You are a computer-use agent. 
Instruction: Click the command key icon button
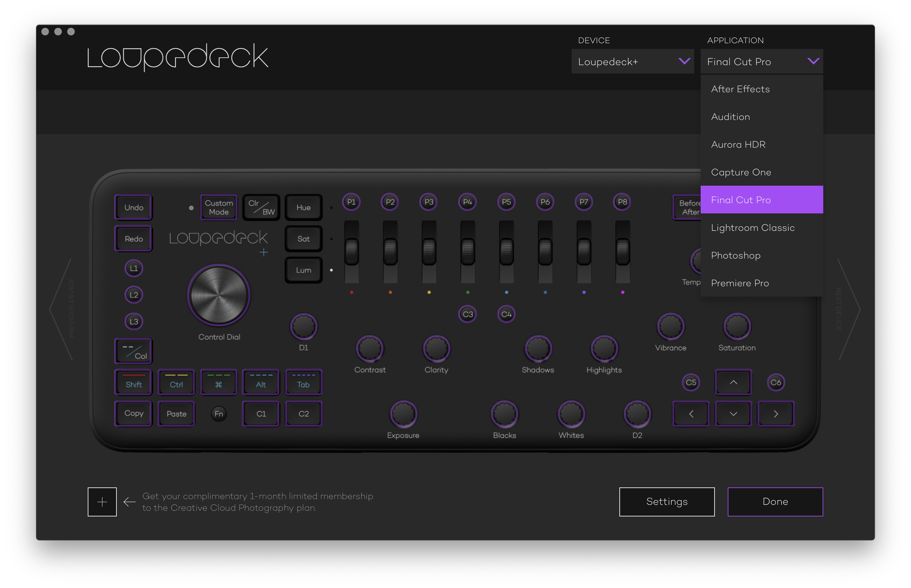(x=218, y=382)
